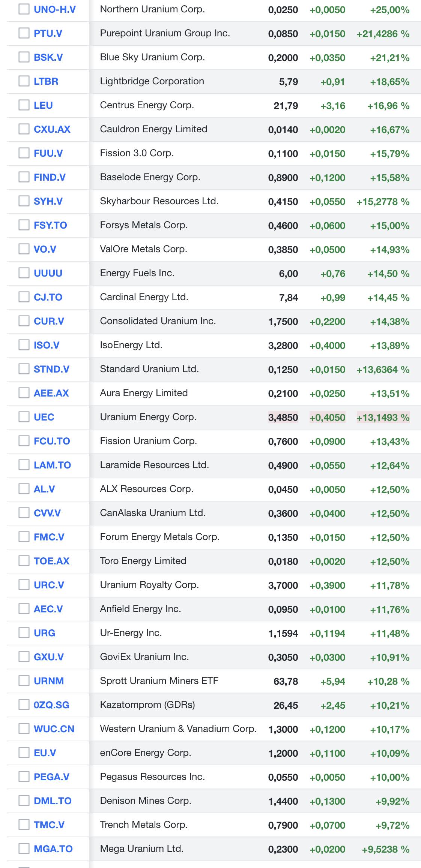This screenshot has height=868, width=421.
Task: Select the UUUU checkbox
Action: coord(24,273)
